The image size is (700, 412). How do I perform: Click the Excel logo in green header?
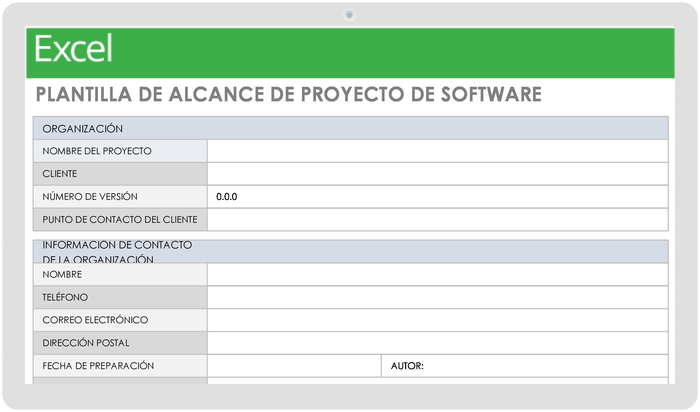coord(74,49)
